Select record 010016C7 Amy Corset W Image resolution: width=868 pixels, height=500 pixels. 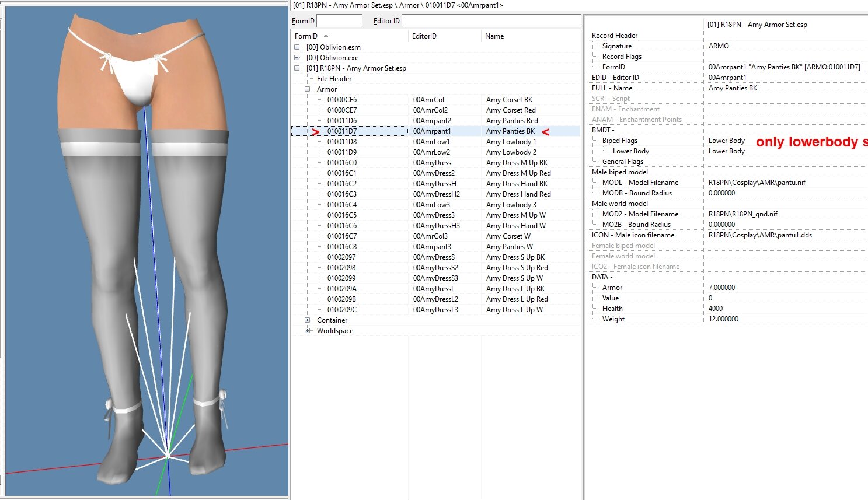(435, 236)
